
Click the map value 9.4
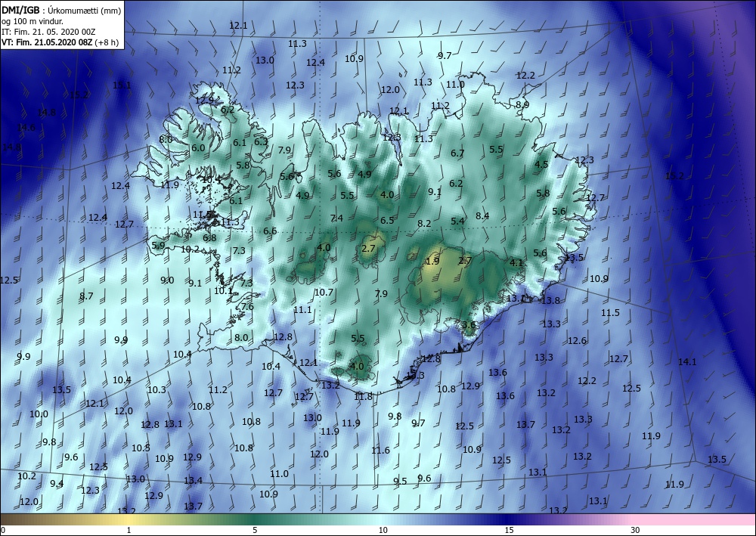click(57, 484)
